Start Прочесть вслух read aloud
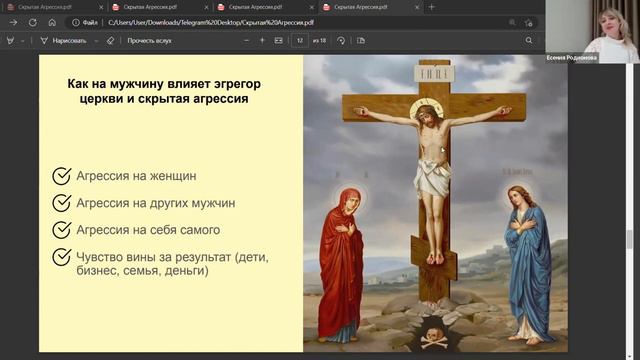Screen dimensions: 640x360 pos(149,40)
